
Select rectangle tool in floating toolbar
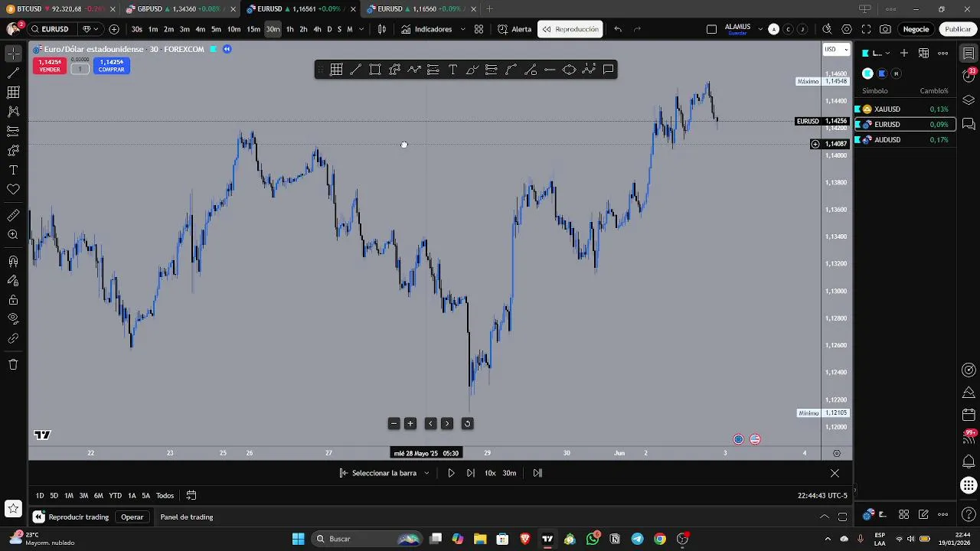tap(375, 70)
